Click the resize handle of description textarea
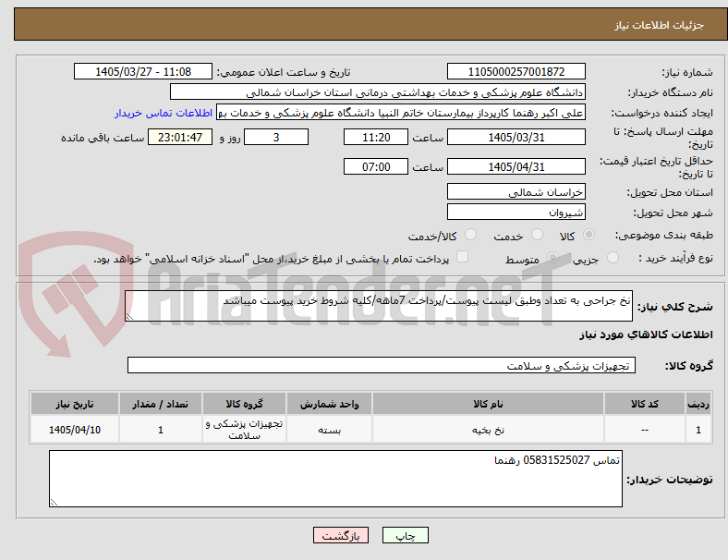This screenshot has width=728, height=560. [129, 317]
